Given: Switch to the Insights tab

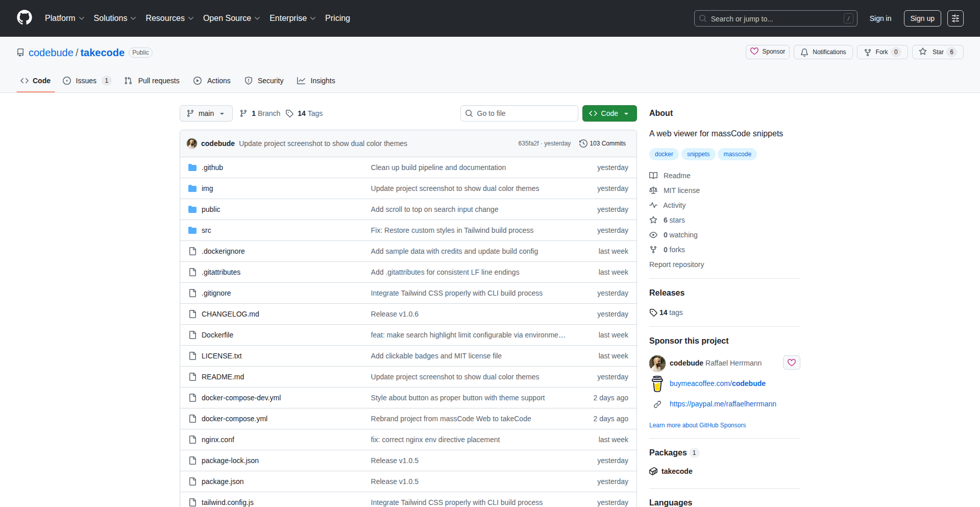Looking at the screenshot, I should coord(316,81).
